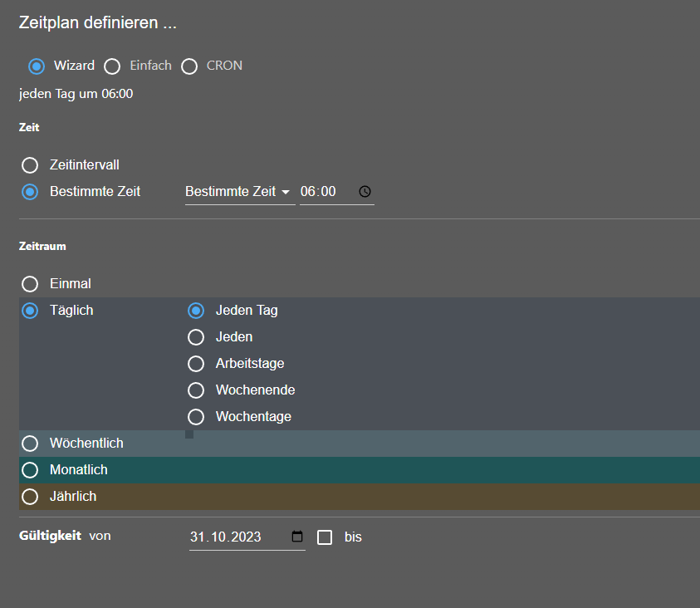
Task: Click the 'Gültigkeit' label
Action: 50,536
